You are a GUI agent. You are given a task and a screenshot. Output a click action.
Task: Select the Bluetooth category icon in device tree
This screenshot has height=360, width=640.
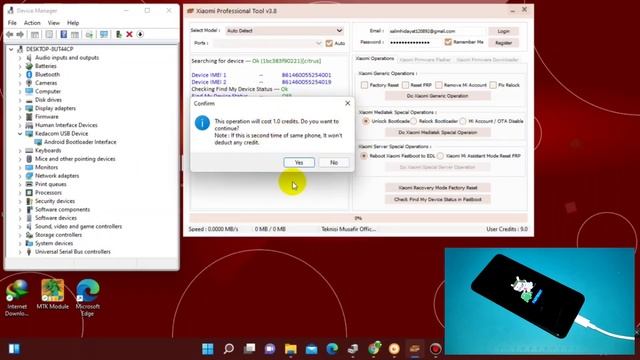29,74
